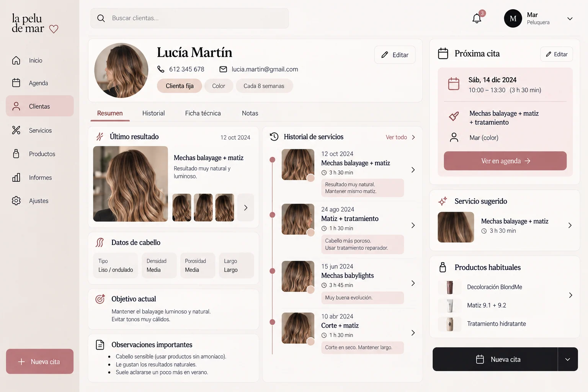Screen dimensions: 588x392
Task: Click the Ver en agenda button
Action: click(505, 161)
